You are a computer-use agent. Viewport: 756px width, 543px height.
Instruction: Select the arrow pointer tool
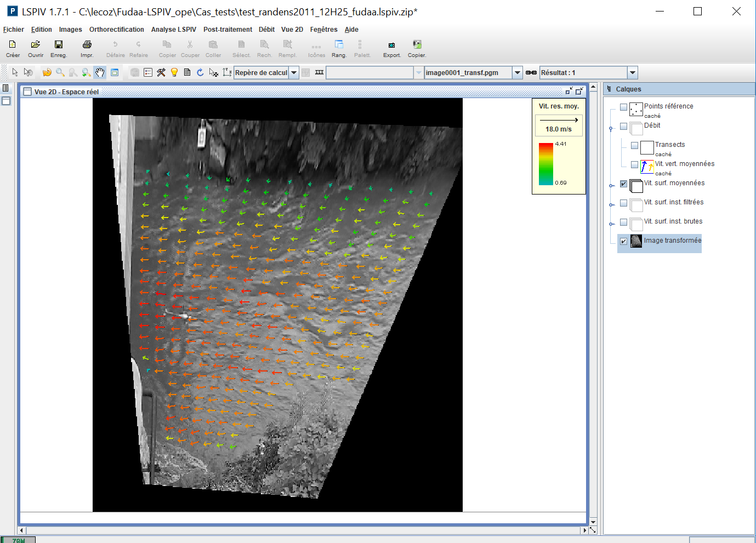pos(15,72)
